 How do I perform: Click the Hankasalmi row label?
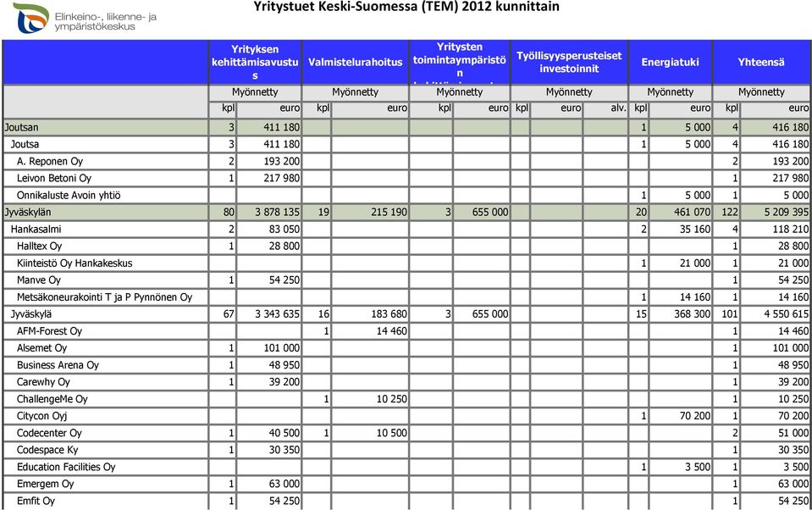point(36,229)
